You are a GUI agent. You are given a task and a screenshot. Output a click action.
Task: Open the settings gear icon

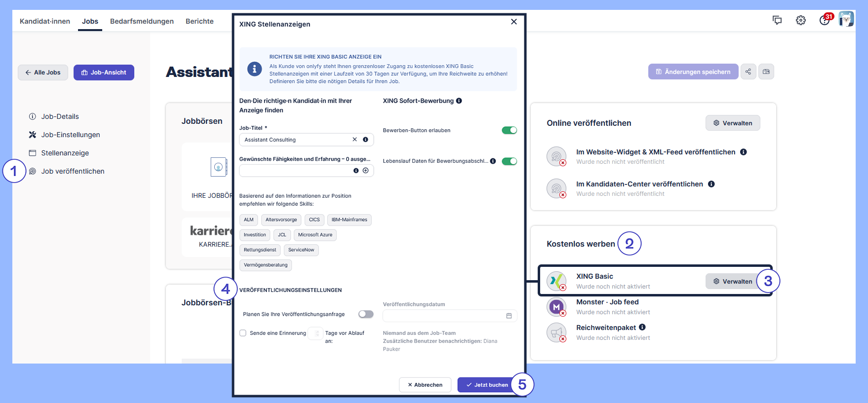tap(800, 20)
